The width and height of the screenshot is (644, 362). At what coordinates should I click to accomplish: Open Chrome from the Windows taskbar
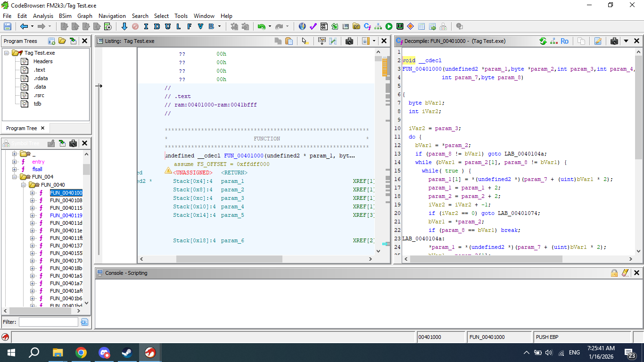point(81,353)
